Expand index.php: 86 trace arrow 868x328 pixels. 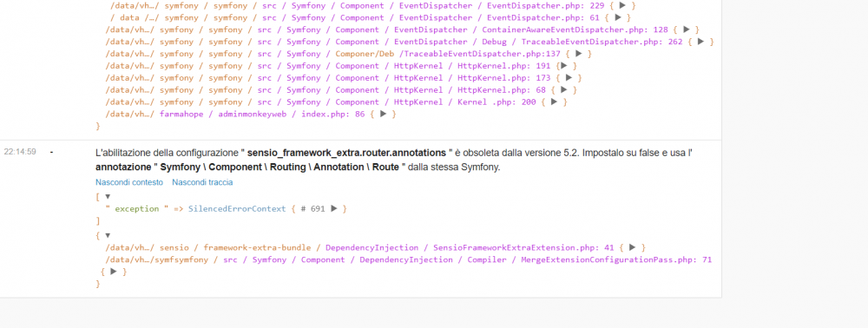383,114
